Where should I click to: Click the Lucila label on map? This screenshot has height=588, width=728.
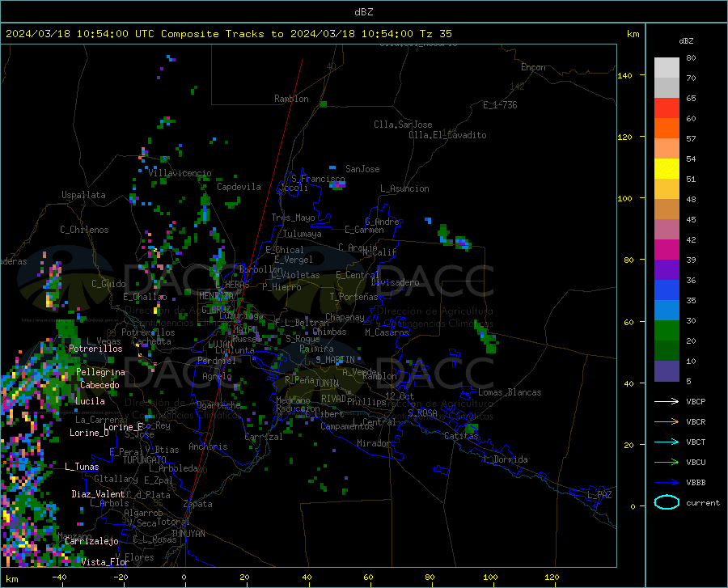90,401
